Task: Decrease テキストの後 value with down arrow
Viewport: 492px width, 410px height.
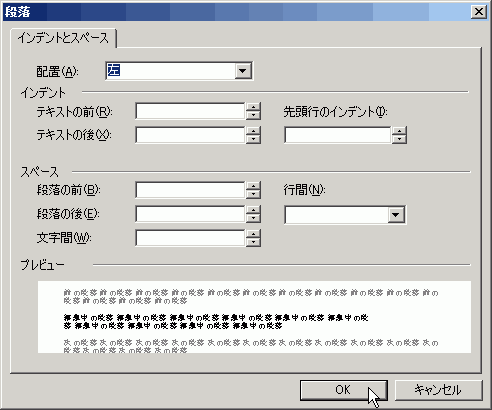Action: click(253, 139)
